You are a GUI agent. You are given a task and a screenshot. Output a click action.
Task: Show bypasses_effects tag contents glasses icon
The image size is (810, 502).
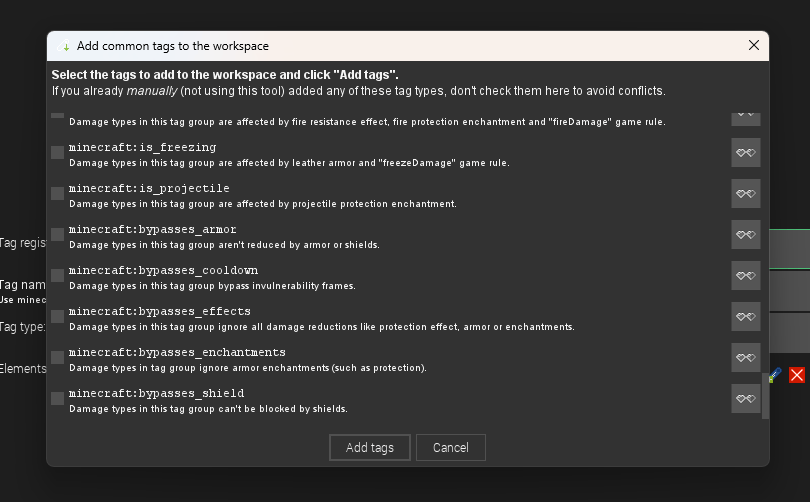(x=745, y=316)
